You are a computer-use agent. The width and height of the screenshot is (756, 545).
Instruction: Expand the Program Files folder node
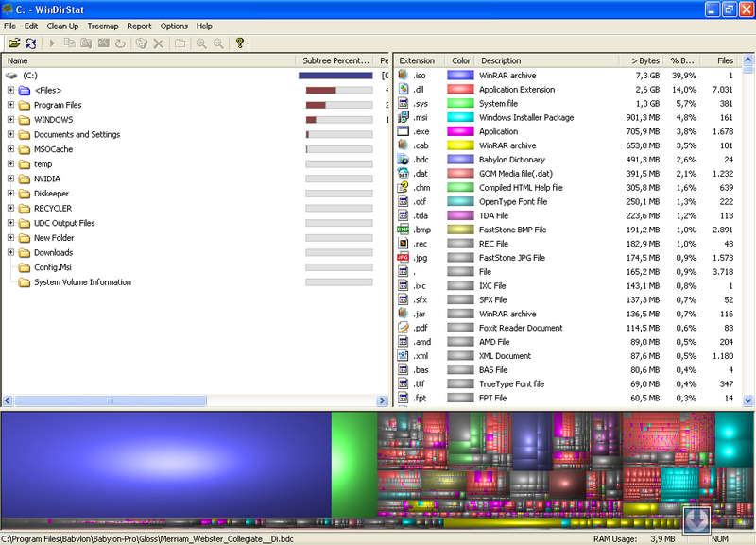pos(10,105)
